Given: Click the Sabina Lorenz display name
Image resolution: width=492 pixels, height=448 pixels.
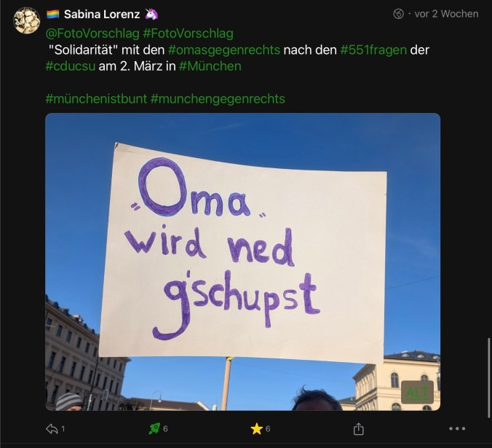Looking at the screenshot, I should [102, 14].
